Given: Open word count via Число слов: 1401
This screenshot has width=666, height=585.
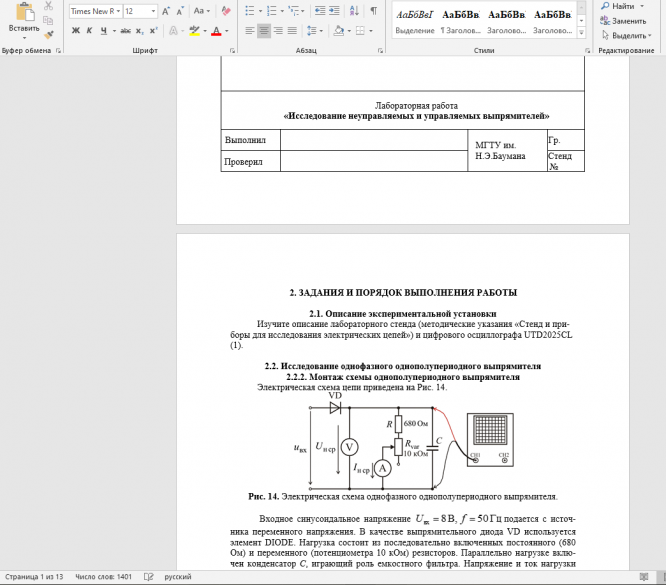Looking at the screenshot, I should coord(104,577).
